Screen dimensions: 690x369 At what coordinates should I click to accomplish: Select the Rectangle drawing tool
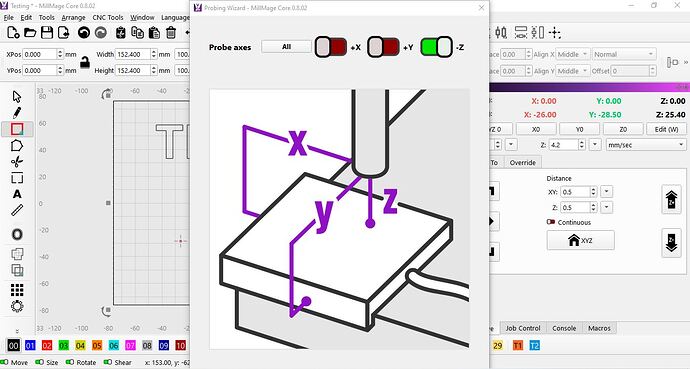(17, 129)
